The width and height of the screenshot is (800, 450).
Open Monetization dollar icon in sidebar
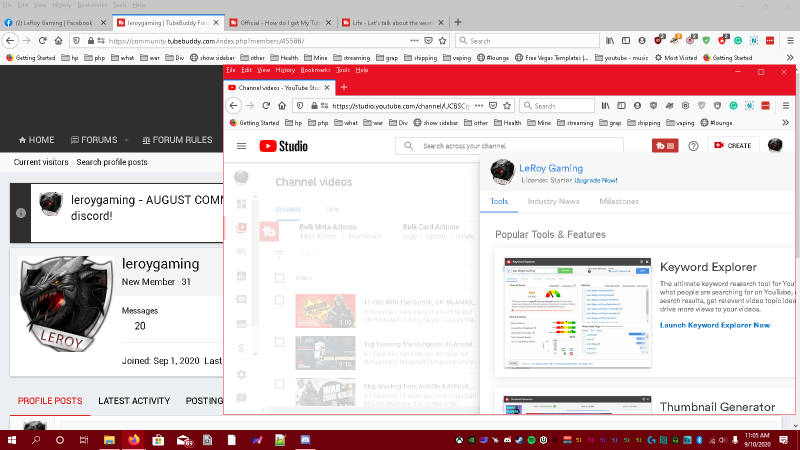tap(240, 348)
